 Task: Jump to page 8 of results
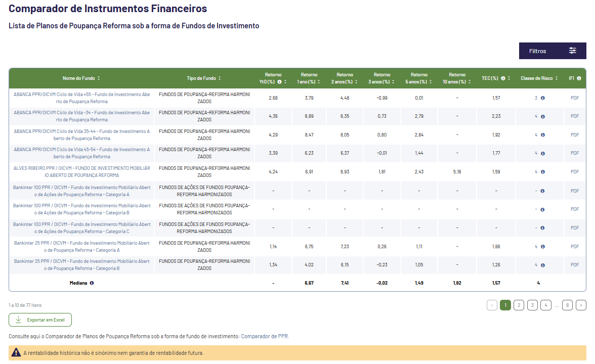point(568,305)
